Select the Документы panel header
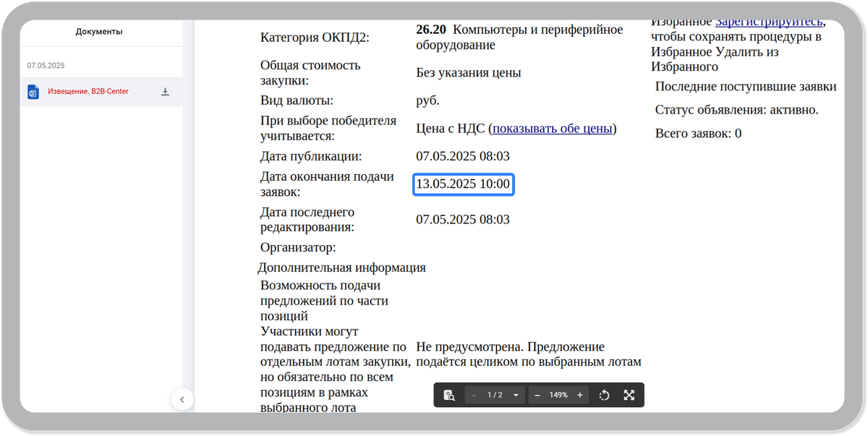Image resolution: width=868 pixels, height=436 pixels. pyautogui.click(x=101, y=32)
